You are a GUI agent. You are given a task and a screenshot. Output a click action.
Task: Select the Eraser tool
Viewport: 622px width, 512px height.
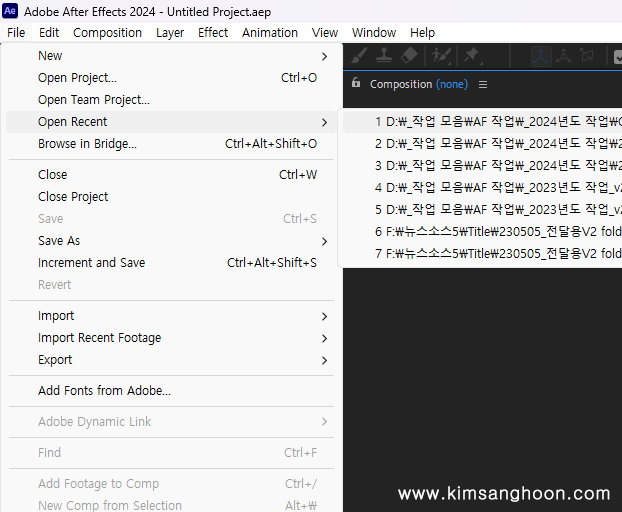coord(409,56)
